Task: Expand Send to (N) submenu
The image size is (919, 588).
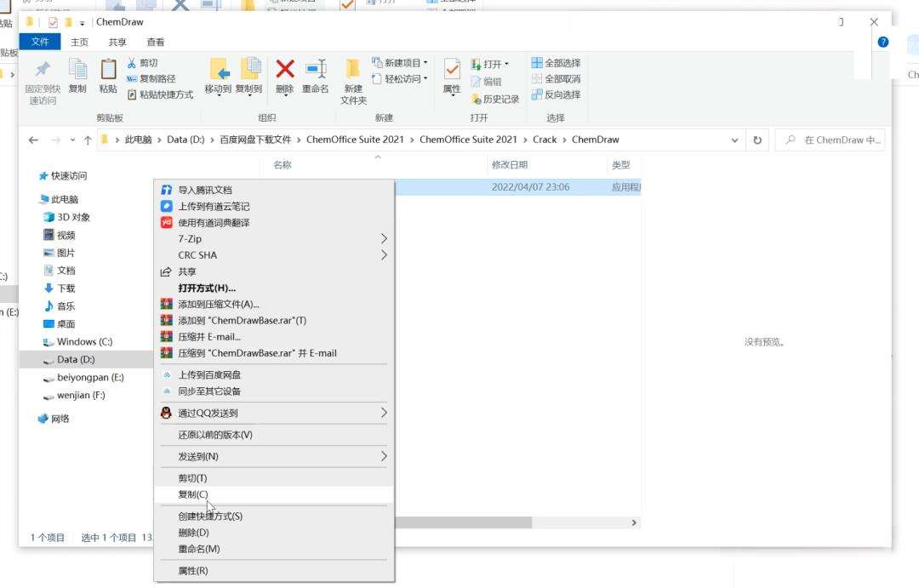Action: 273,456
